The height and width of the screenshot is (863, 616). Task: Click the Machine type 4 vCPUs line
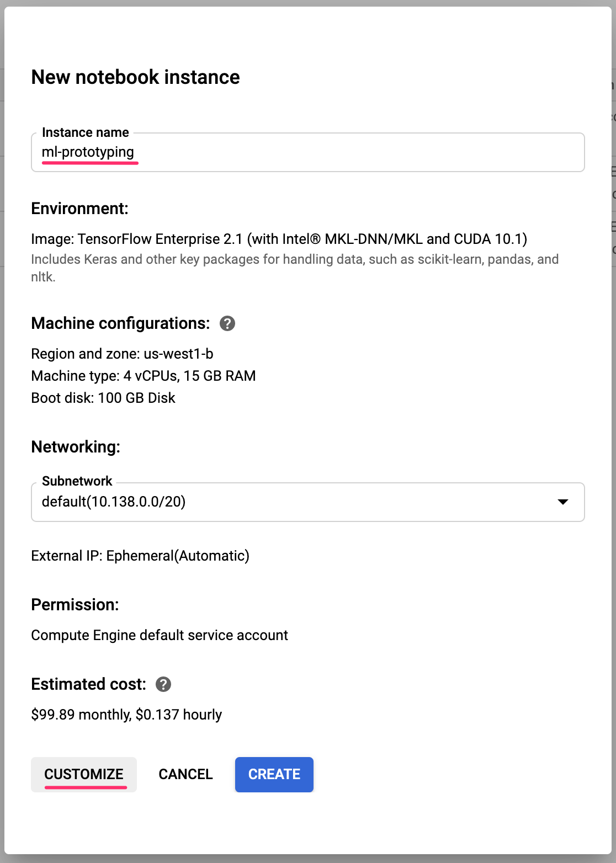pyautogui.click(x=144, y=376)
